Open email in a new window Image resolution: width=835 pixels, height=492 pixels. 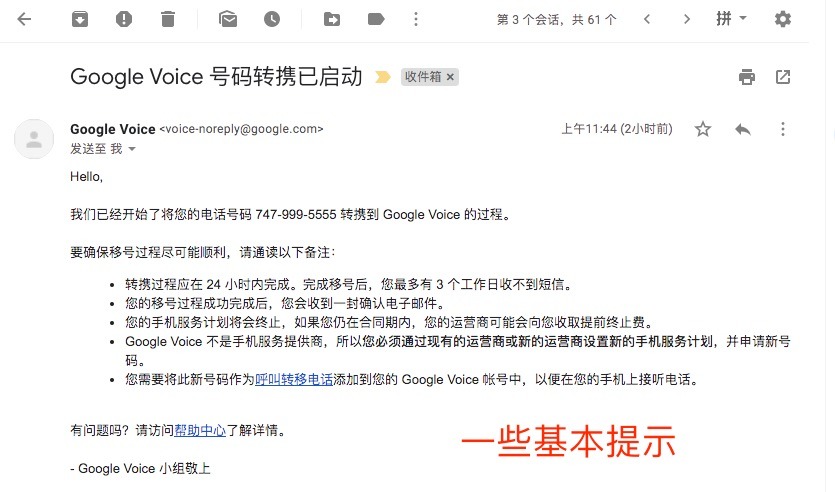[x=783, y=77]
